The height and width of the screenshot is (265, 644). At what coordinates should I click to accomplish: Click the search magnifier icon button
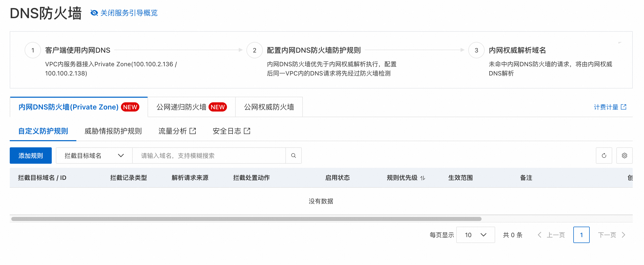click(294, 156)
